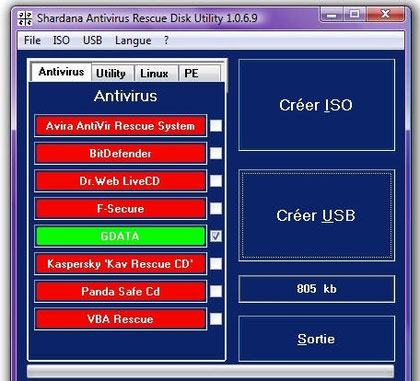The image size is (420, 381).
Task: Uncheck the GDATA checkbox
Action: [x=216, y=236]
